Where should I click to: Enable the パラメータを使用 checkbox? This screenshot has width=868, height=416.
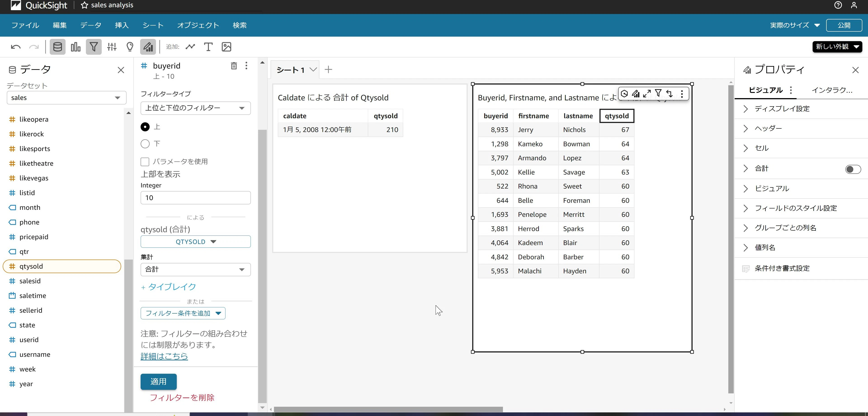pyautogui.click(x=145, y=162)
